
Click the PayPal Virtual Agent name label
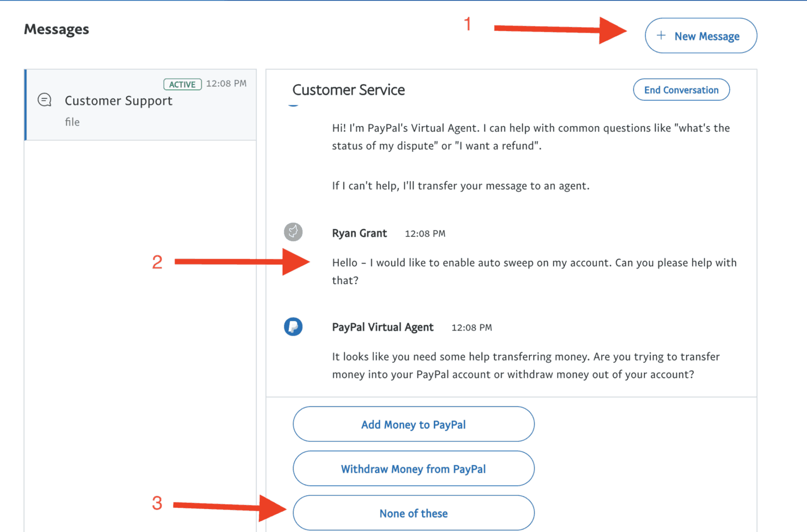click(382, 327)
